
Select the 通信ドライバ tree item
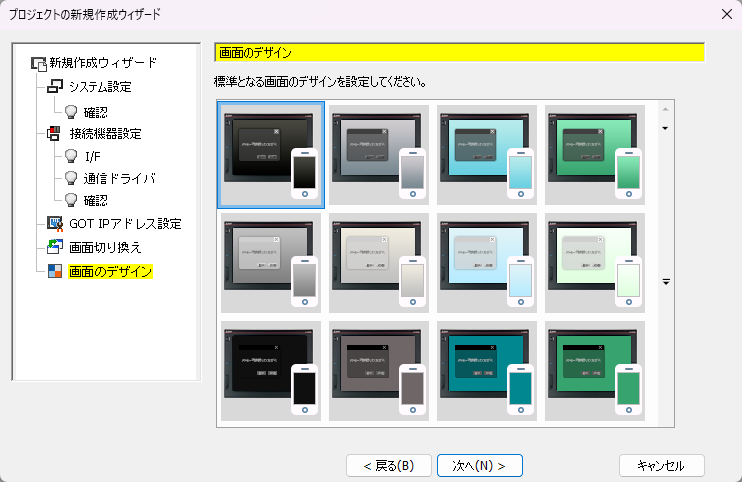tap(119, 179)
